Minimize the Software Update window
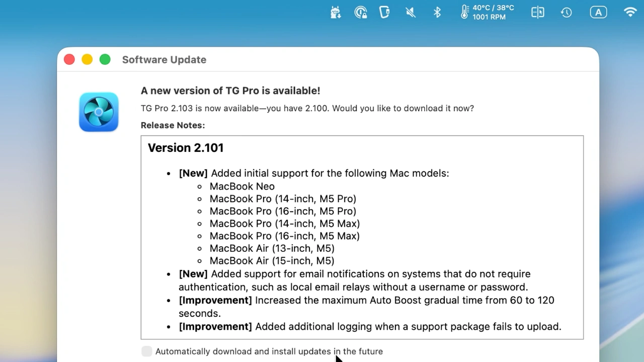The image size is (644, 362). 87,59
